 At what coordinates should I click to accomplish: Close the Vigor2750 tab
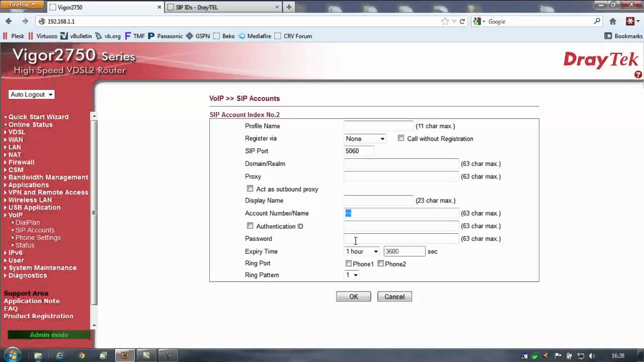pyautogui.click(x=159, y=7)
